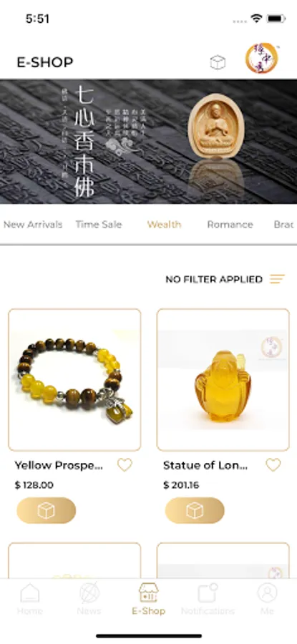Open the Romance category tab
The width and height of the screenshot is (297, 644).
[230, 225]
